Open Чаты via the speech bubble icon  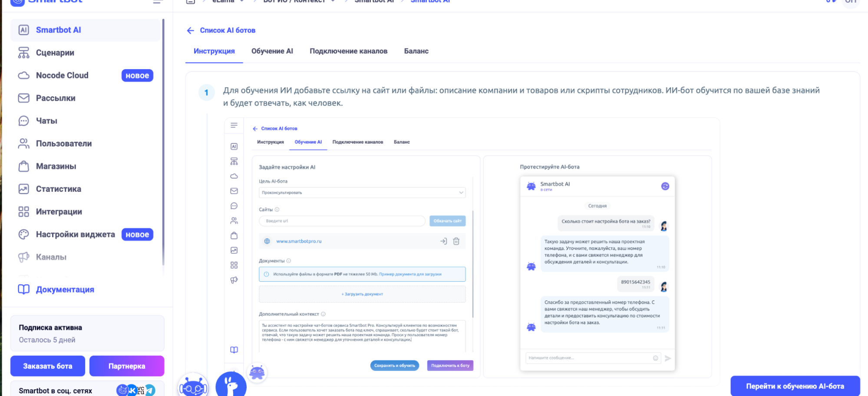pos(23,120)
